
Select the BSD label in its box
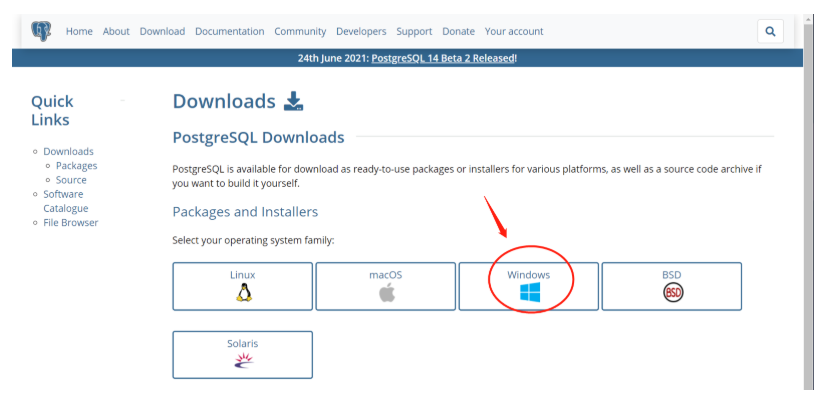coord(671,275)
